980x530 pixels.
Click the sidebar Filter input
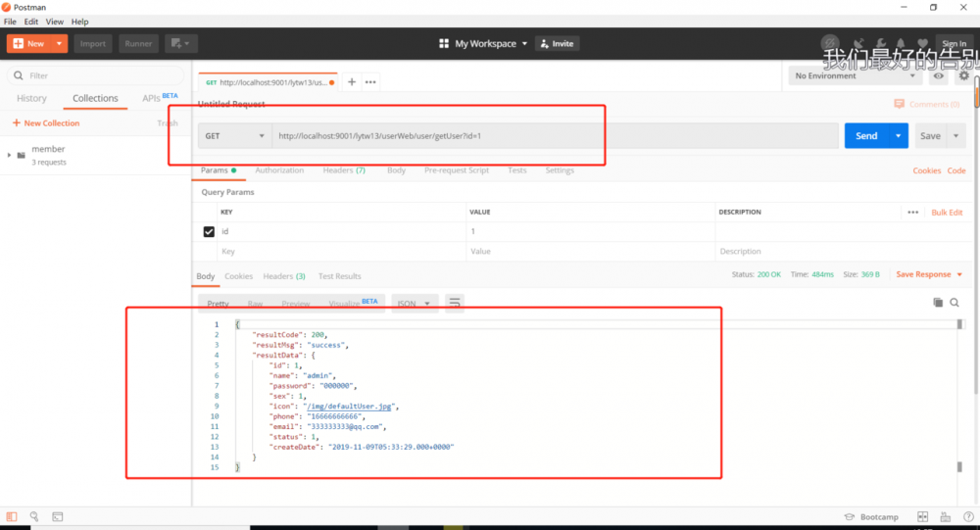tap(96, 75)
